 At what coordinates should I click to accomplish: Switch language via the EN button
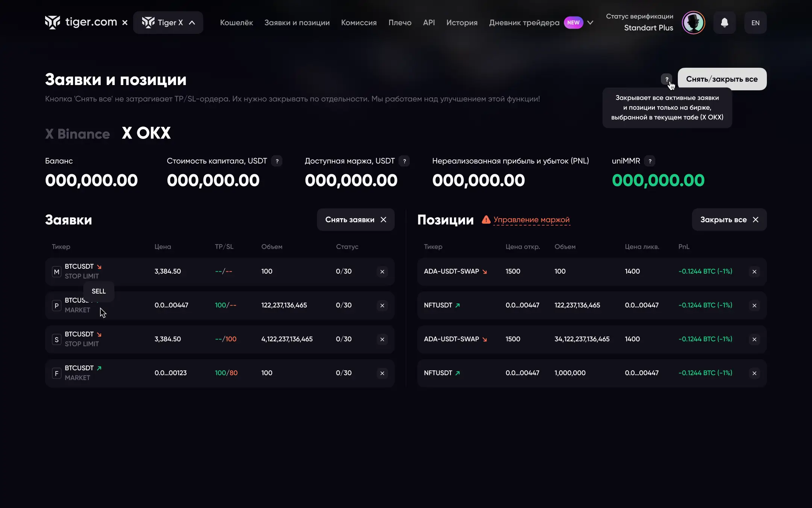coord(755,23)
